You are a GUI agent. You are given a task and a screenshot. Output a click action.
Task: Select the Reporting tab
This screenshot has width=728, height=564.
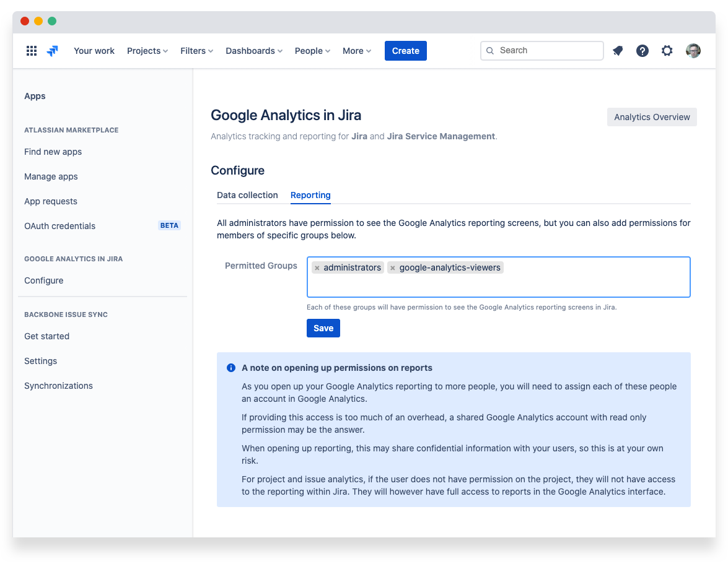[310, 195]
